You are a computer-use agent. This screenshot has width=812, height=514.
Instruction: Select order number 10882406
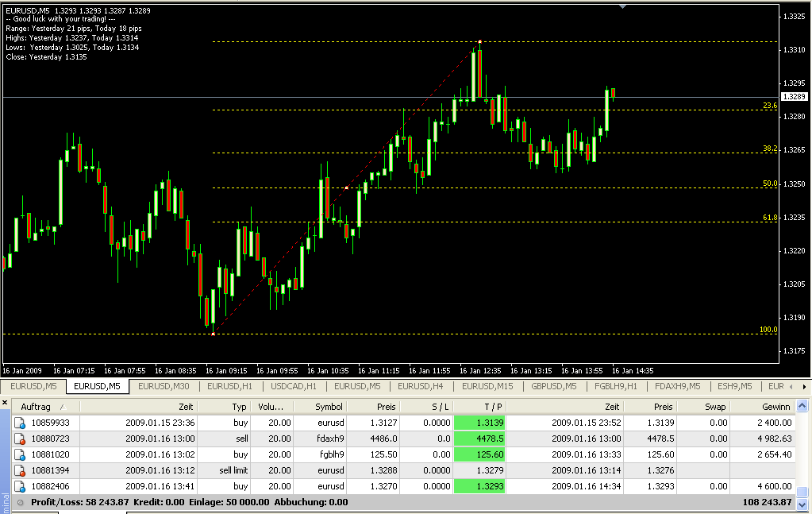pos(50,486)
